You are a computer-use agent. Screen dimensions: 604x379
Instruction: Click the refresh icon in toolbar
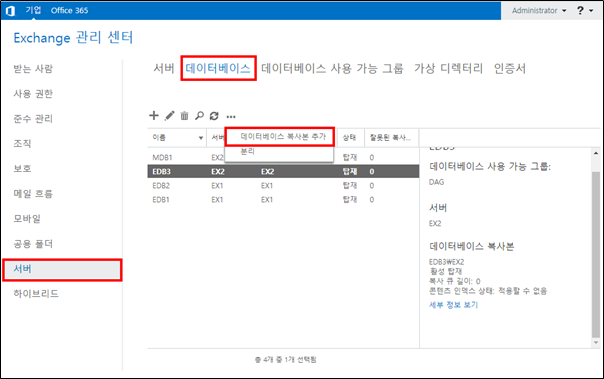point(214,116)
